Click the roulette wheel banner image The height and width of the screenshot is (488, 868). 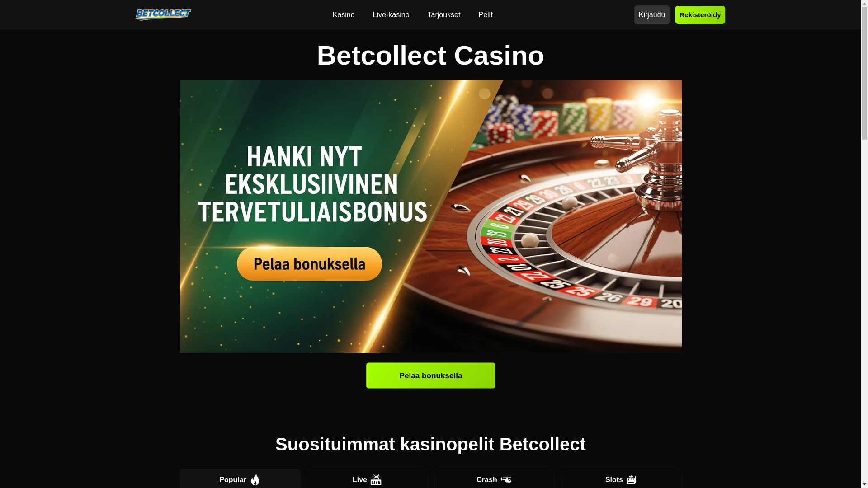[x=431, y=216]
